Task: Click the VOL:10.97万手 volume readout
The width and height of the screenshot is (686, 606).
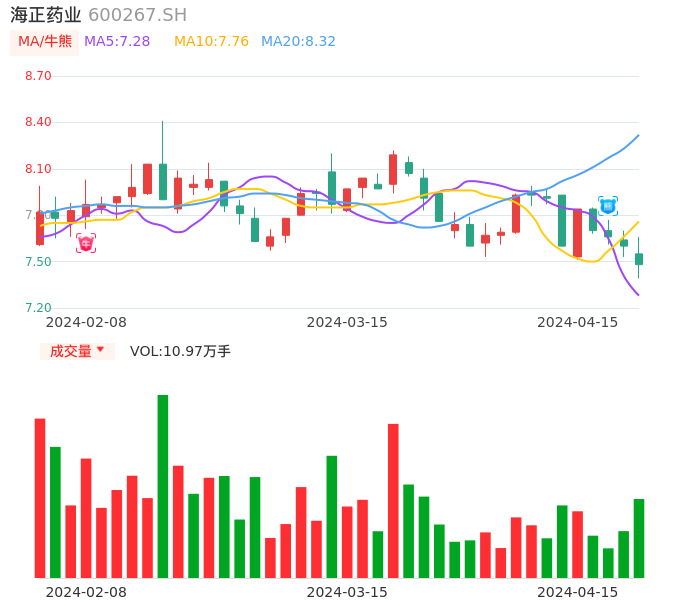Action: point(180,351)
